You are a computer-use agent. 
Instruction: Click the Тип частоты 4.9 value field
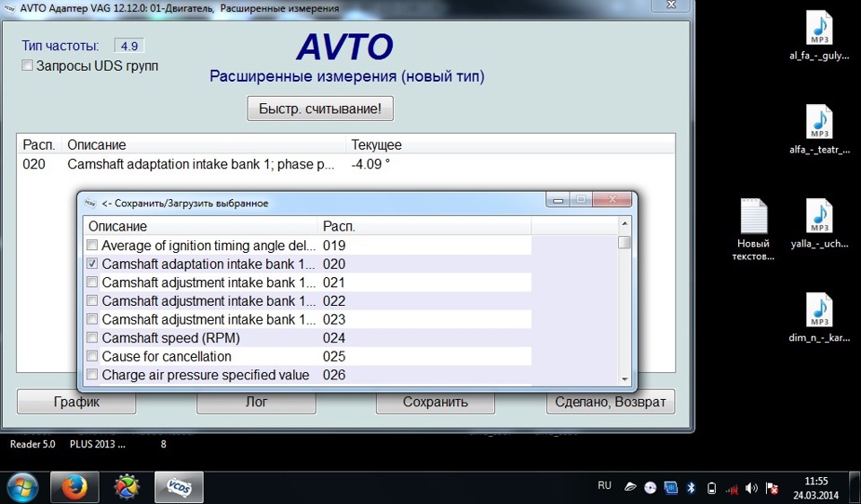click(x=129, y=46)
